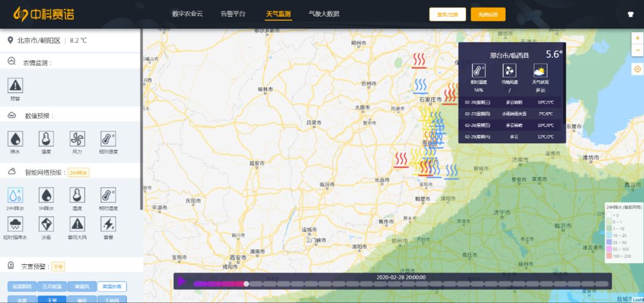This screenshot has height=303, width=644.
Task: Select 温度 icon under 智能网格预报
Action: (x=77, y=195)
